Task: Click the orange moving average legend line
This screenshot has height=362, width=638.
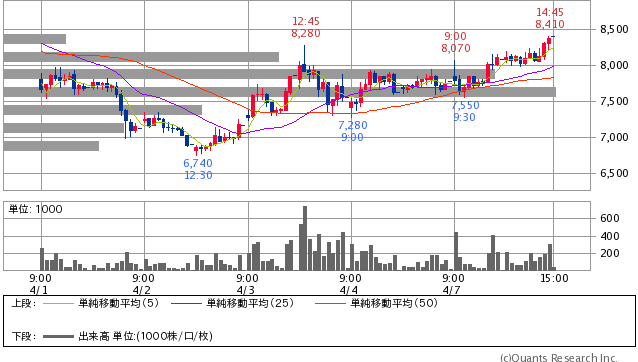Action: [x=330, y=303]
